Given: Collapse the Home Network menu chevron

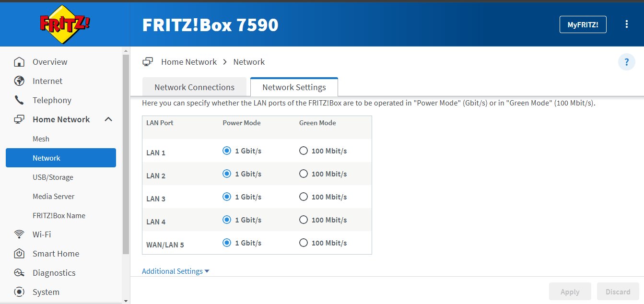Looking at the screenshot, I should (x=108, y=119).
